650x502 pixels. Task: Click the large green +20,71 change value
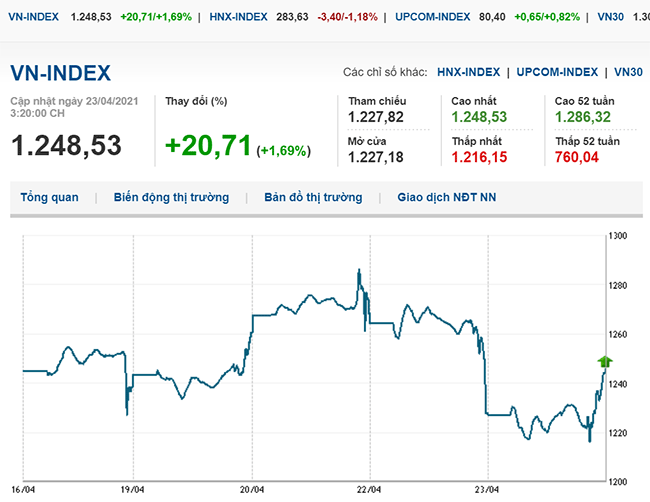207,146
